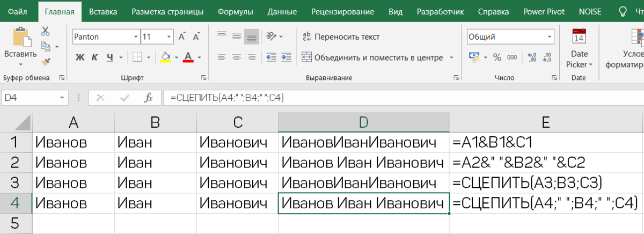This screenshot has height=234, width=644.
Task: Click the formula bar input field
Action: click(404, 98)
